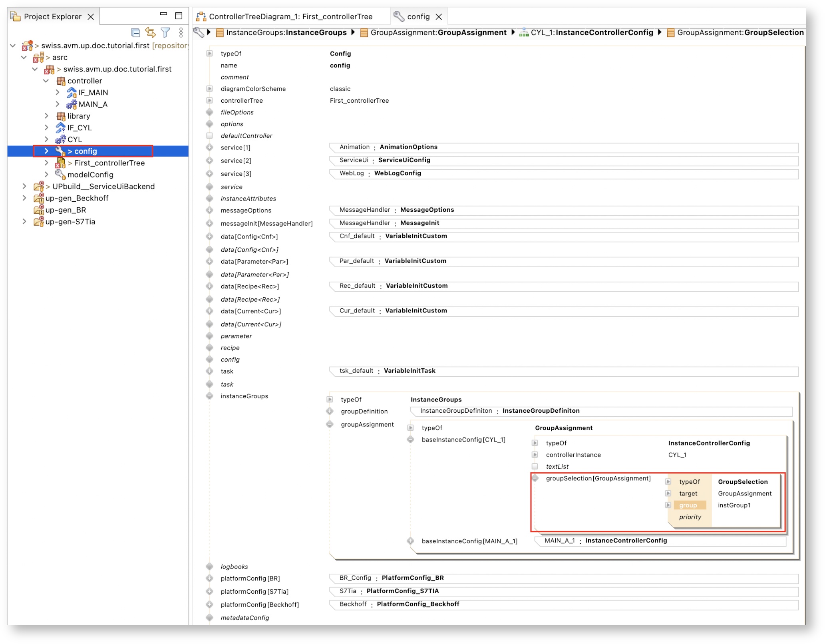Open controllerTree value selector arrow

pos(209,100)
